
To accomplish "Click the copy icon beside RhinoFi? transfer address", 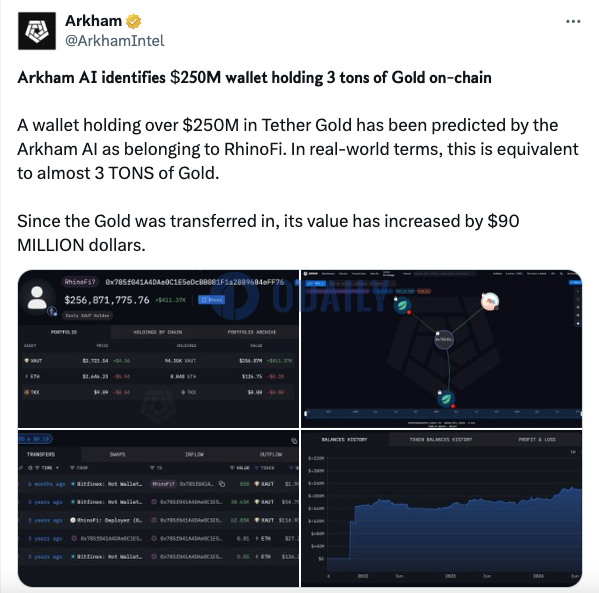I will (222, 484).
